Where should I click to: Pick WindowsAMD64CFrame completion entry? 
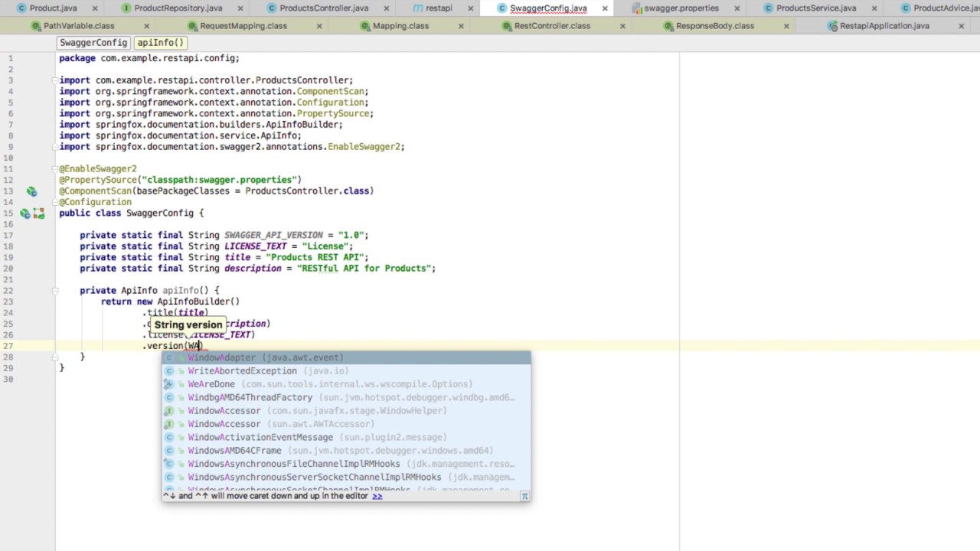click(x=346, y=451)
